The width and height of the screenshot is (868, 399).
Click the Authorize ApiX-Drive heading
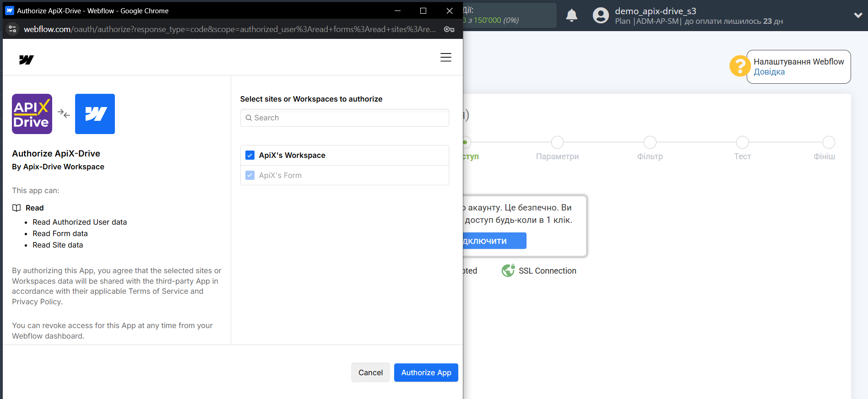pyautogui.click(x=56, y=153)
